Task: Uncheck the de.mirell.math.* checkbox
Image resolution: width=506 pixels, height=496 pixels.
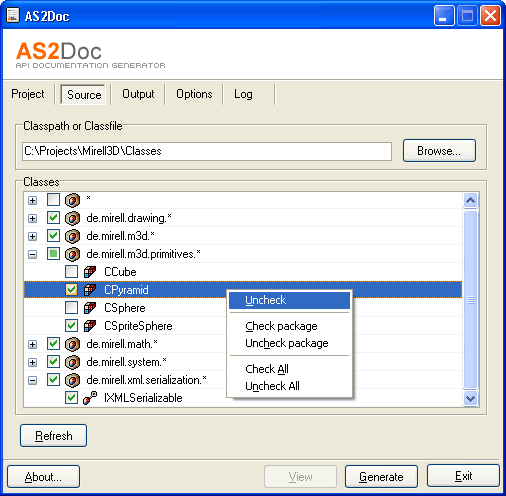Action: tap(53, 344)
